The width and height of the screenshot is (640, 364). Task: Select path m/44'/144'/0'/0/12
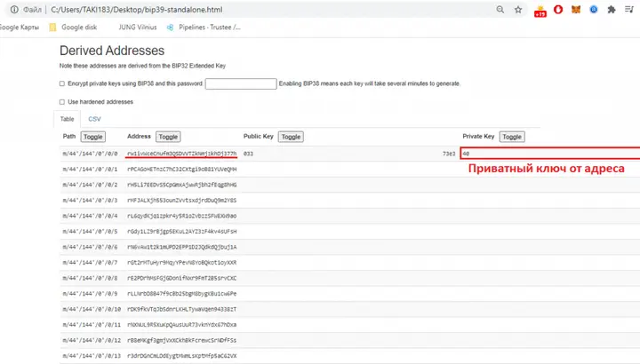92,340
